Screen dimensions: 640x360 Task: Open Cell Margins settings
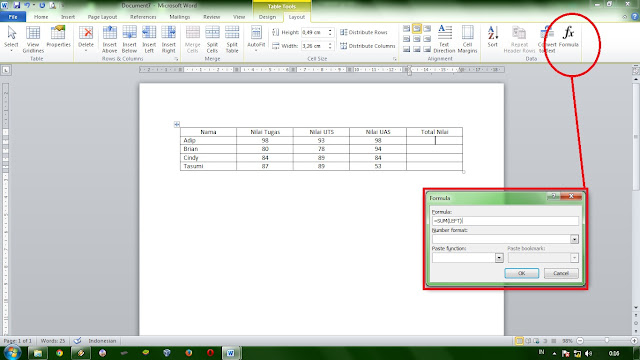point(467,39)
